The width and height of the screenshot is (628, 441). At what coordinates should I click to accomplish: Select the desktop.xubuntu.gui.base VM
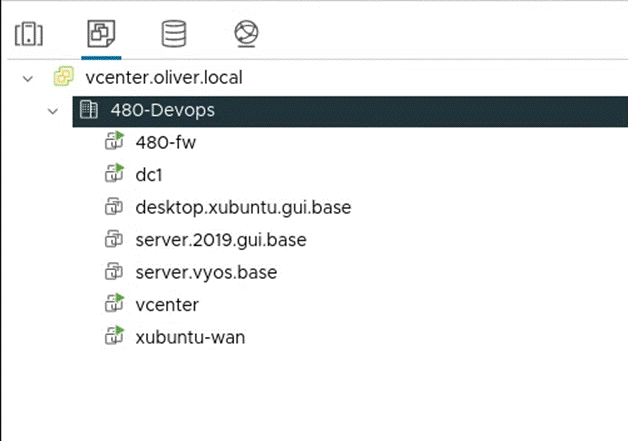pos(243,207)
